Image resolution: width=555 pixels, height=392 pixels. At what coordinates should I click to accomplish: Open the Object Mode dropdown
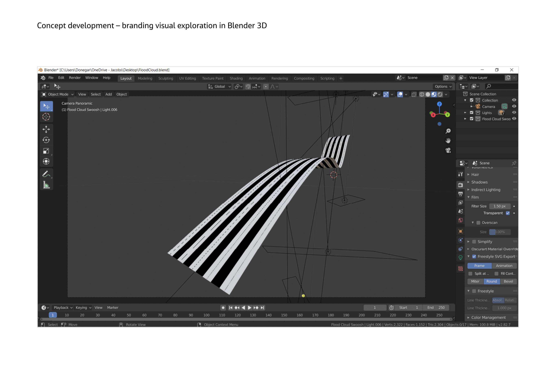[x=58, y=94]
